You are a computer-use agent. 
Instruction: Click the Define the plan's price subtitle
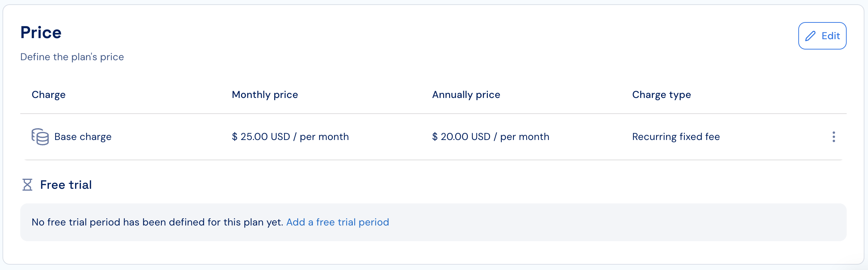pyautogui.click(x=72, y=57)
